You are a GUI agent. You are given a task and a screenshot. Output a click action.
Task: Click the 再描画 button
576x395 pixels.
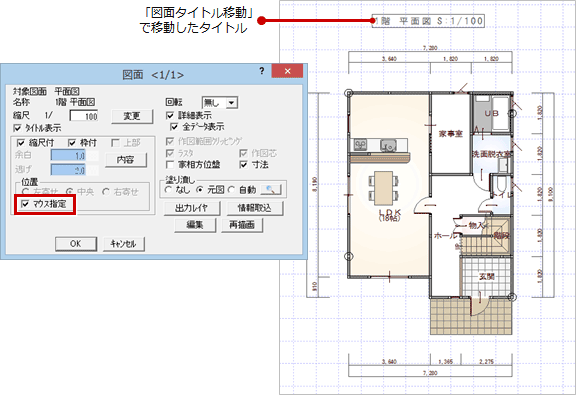click(242, 225)
